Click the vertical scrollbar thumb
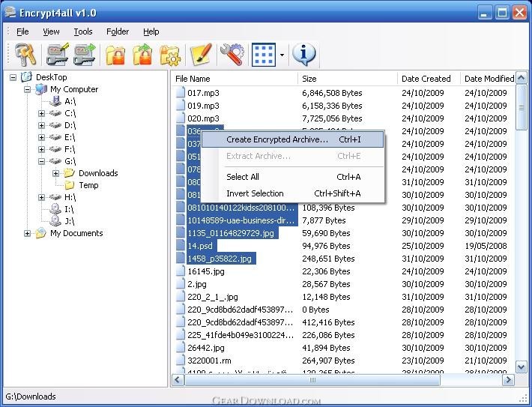The height and width of the screenshot is (407, 532). 522,107
